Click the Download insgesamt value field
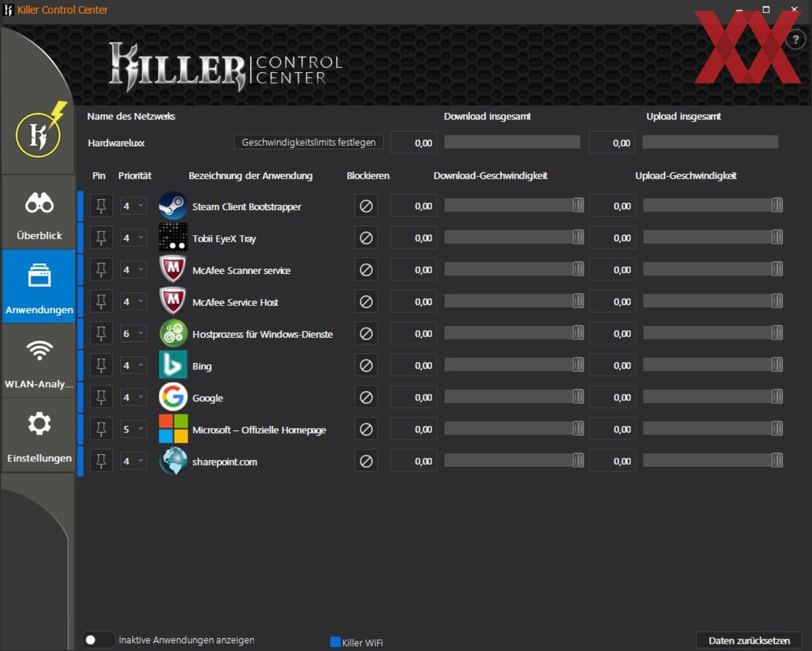Screen dimensions: 812x651 coord(414,143)
